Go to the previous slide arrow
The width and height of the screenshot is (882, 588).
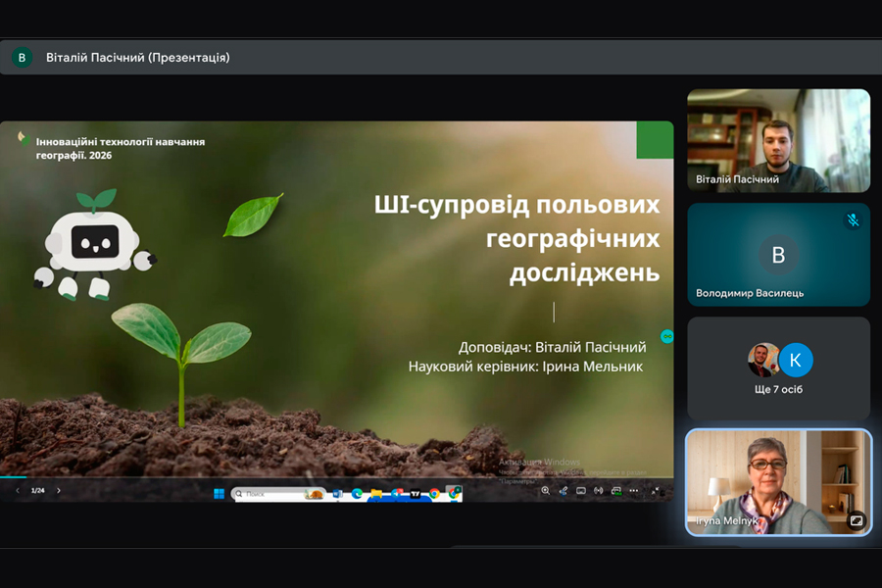(17, 490)
